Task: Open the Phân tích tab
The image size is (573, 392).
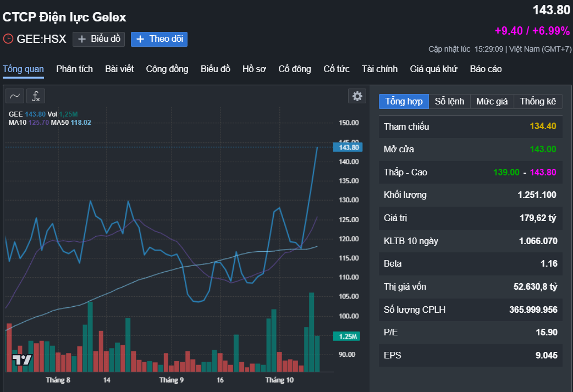Action: 74,69
